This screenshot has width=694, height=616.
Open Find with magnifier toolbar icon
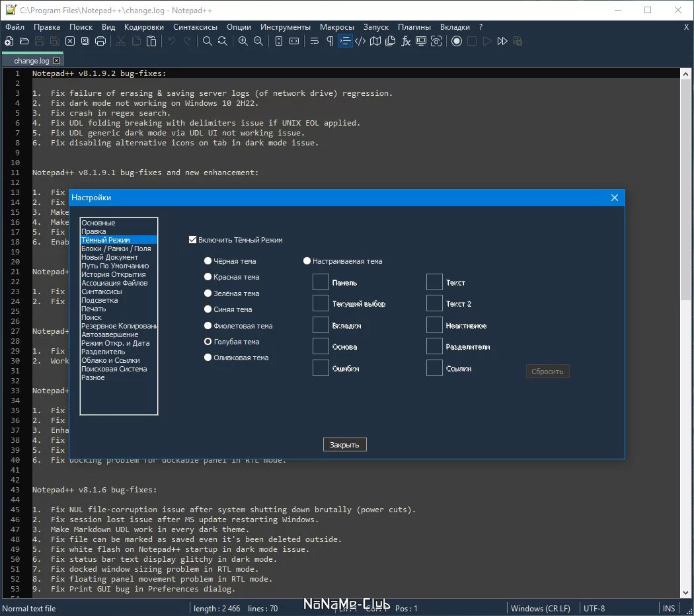click(207, 41)
